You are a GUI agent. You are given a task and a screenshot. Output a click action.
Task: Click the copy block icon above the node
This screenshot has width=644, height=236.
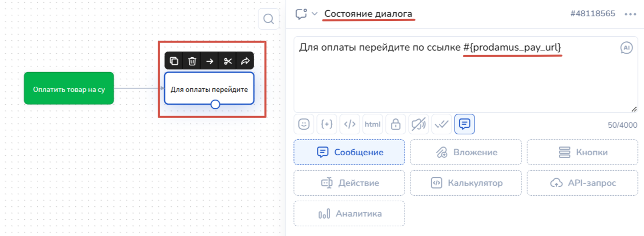point(174,61)
